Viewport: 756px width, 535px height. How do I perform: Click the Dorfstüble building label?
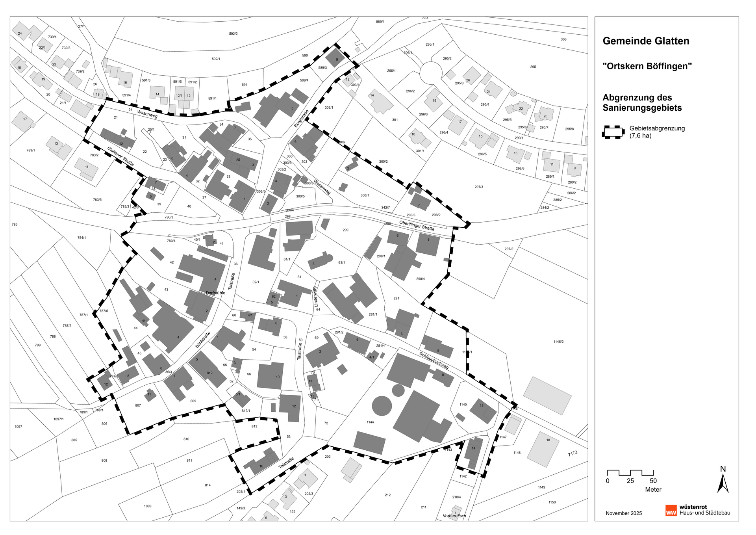pyautogui.click(x=215, y=293)
